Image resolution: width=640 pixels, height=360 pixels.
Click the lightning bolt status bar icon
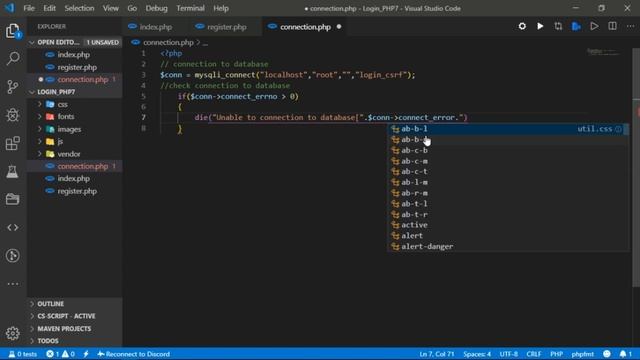click(86, 354)
